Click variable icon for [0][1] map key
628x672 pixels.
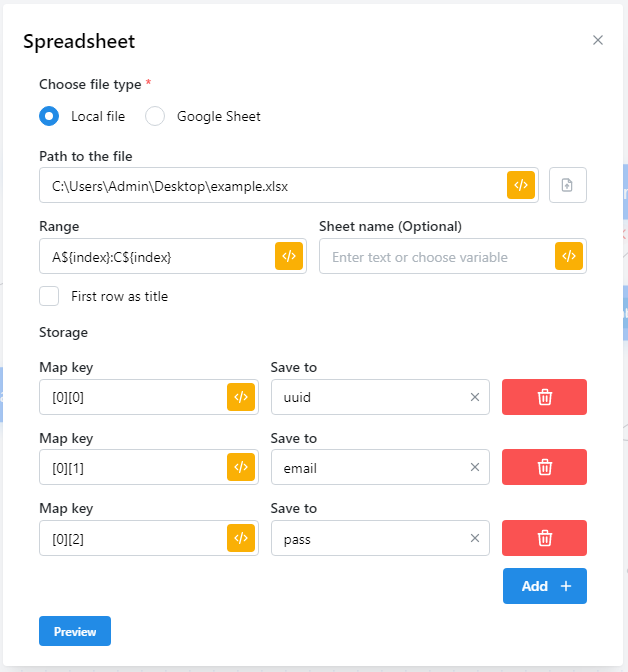[x=241, y=467]
